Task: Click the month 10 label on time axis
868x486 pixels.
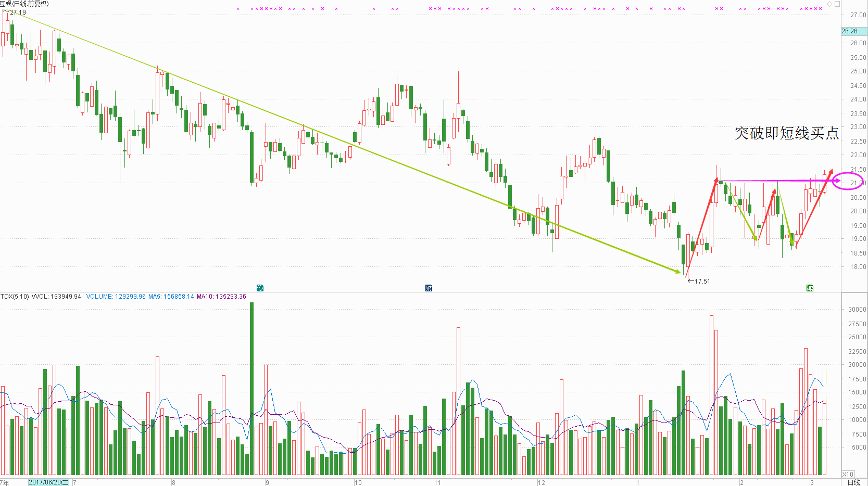Action: pyautogui.click(x=358, y=482)
